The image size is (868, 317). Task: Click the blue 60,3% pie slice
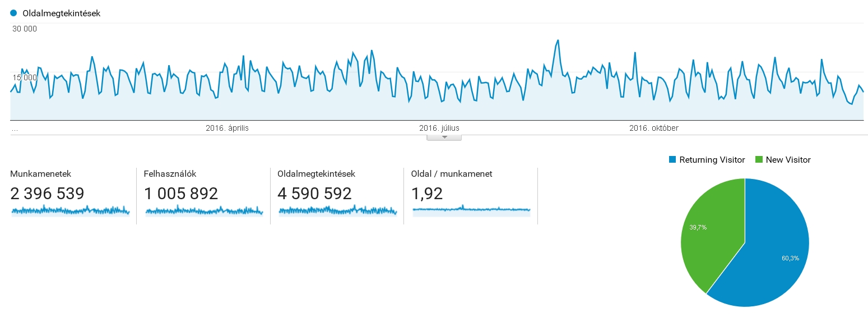(779, 252)
